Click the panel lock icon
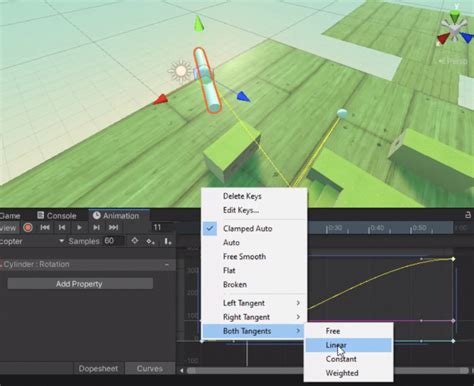Image resolution: width=474 pixels, height=386 pixels. tap(467, 215)
